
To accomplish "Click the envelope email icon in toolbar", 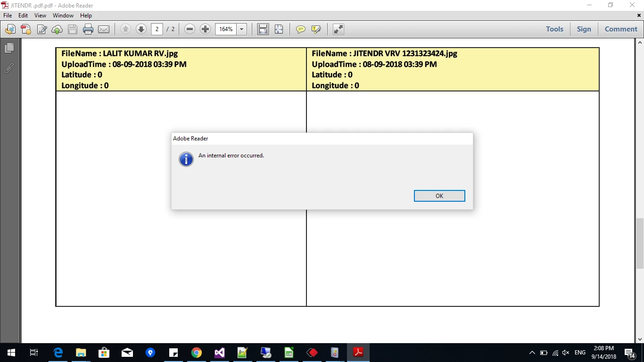I will pos(104,29).
